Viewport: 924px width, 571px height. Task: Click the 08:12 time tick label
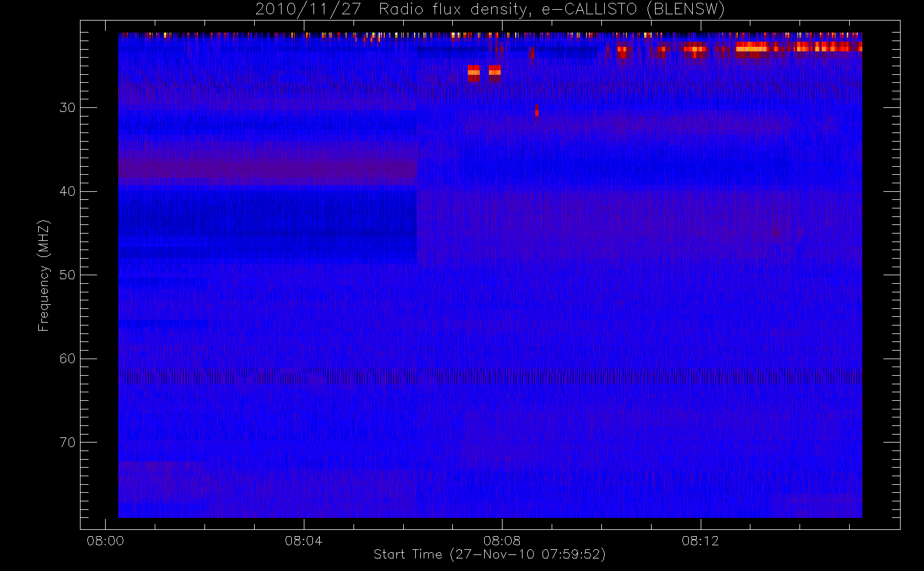(700, 541)
